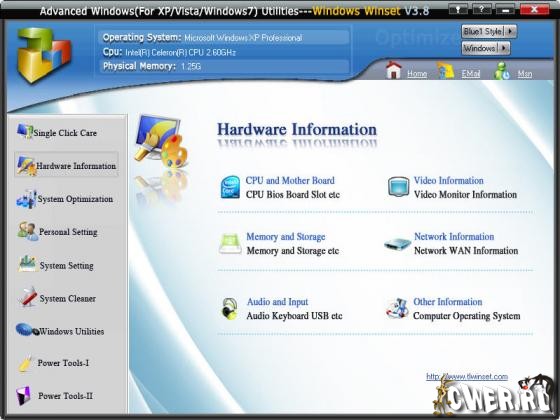Click the Power Tools-I icon
Screen dimensions: 560x420
click(x=25, y=364)
